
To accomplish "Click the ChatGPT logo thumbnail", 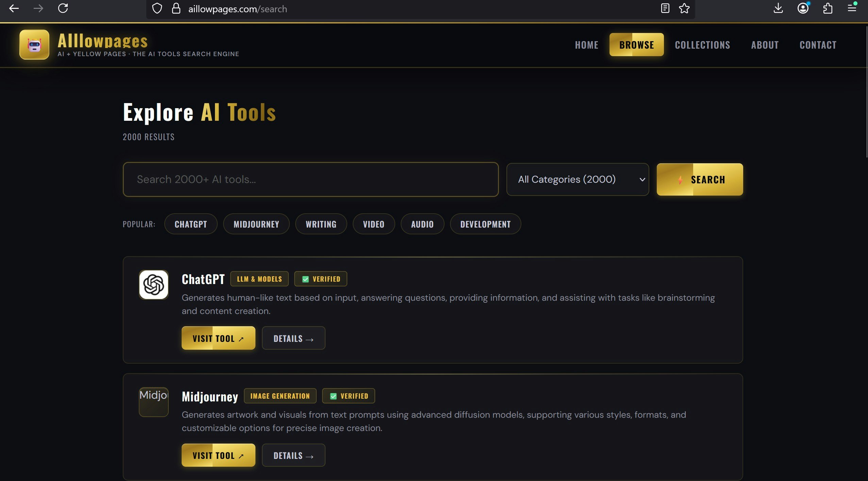I will [154, 285].
